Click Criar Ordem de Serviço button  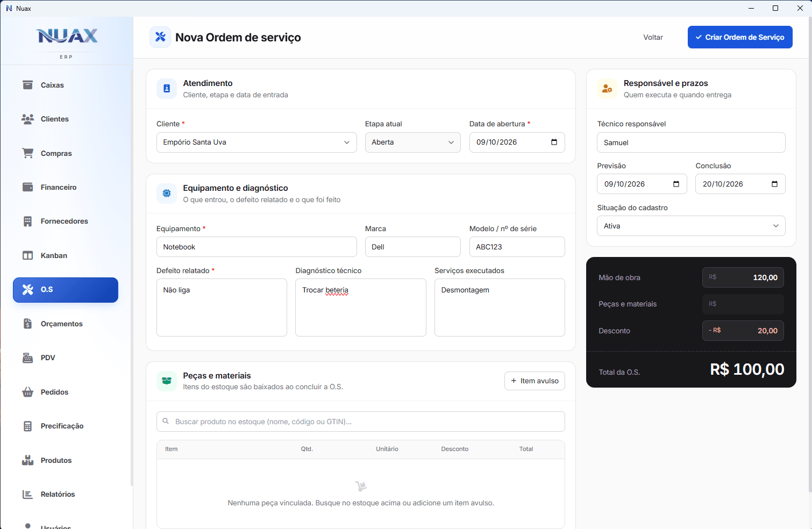click(x=740, y=37)
